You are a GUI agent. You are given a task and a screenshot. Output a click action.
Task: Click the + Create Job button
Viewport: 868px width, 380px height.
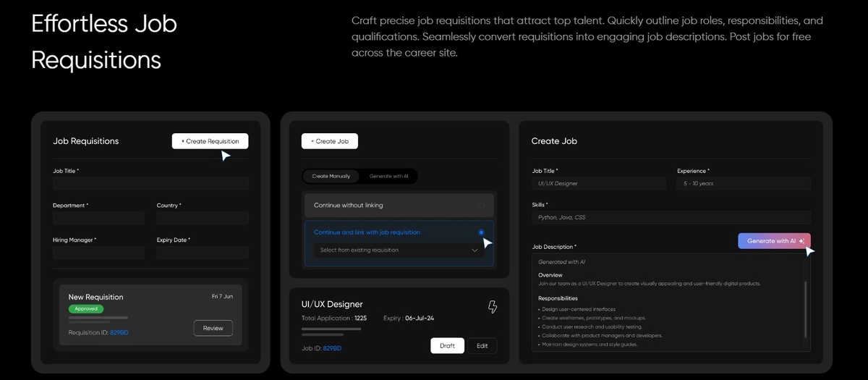click(x=330, y=141)
